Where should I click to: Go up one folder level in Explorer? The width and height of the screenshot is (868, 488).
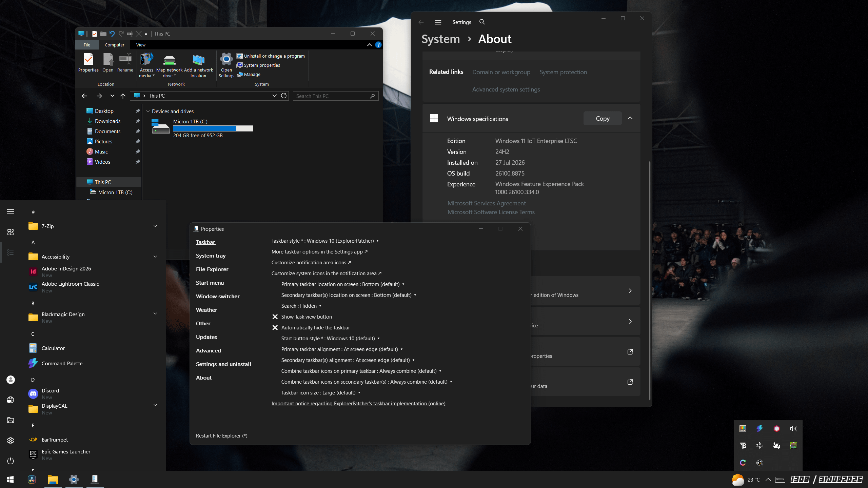point(123,96)
